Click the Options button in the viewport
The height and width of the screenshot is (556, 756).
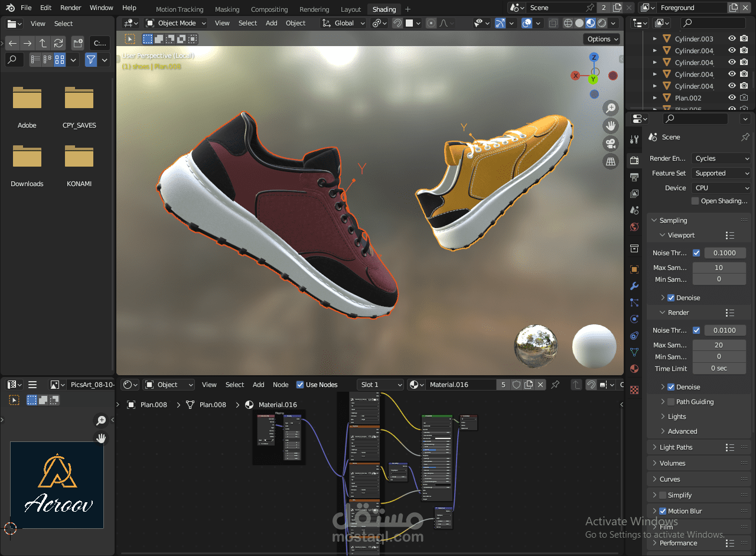(602, 39)
